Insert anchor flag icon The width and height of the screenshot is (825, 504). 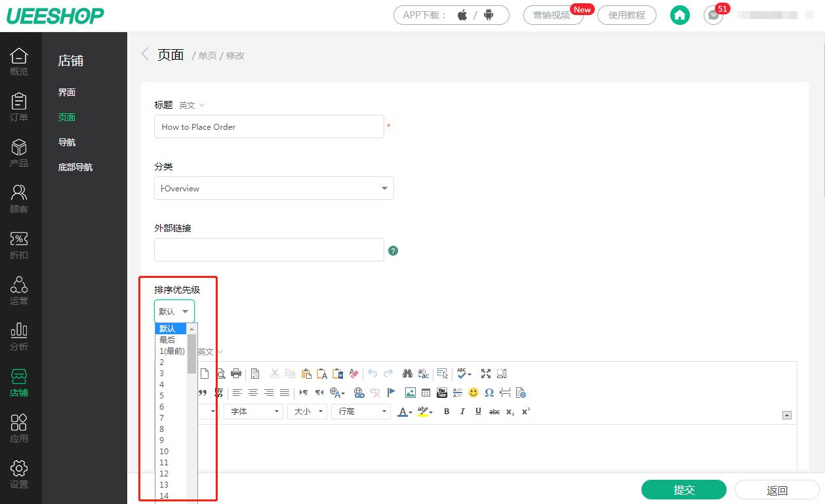point(392,393)
